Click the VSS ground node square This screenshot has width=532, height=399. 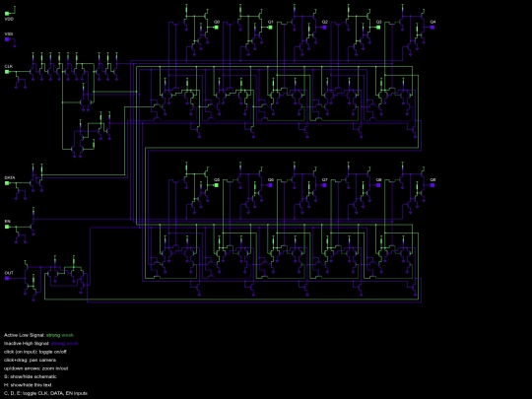[x=7, y=39]
